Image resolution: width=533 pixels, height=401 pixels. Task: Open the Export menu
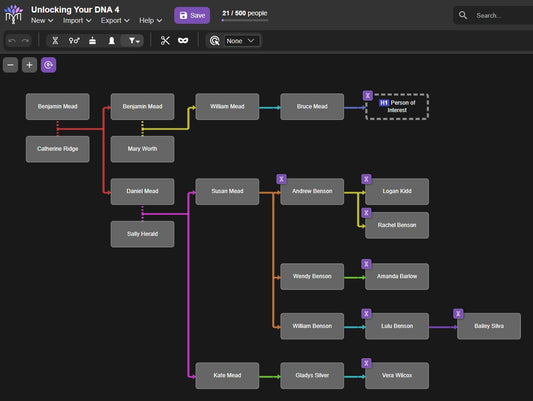[115, 20]
